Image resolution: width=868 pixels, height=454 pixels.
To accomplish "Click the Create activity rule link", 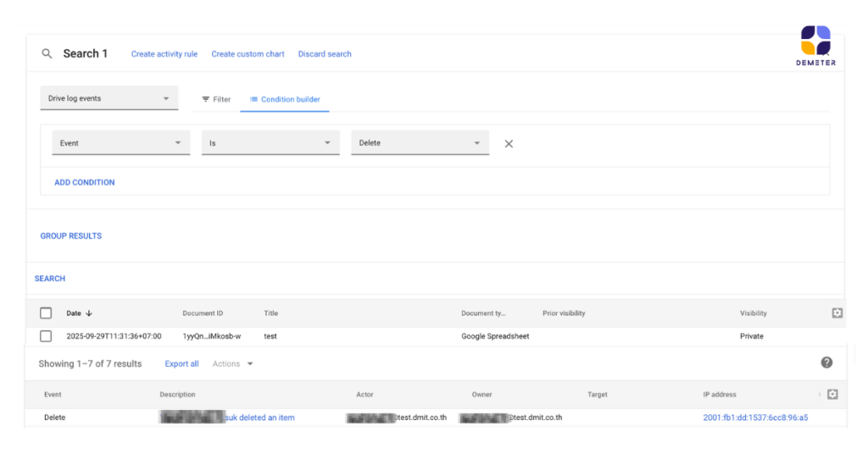I will [x=164, y=54].
